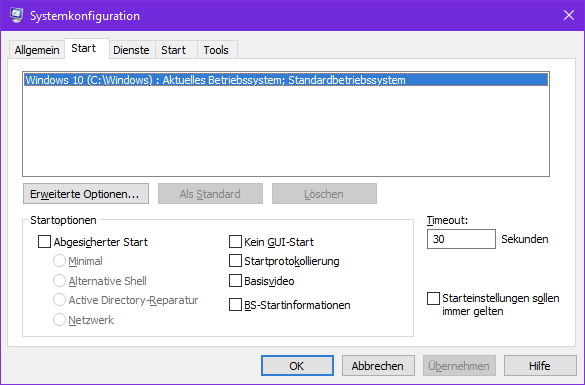The width and height of the screenshot is (585, 385).
Task: Select the Minimal radio option
Action: (x=59, y=261)
